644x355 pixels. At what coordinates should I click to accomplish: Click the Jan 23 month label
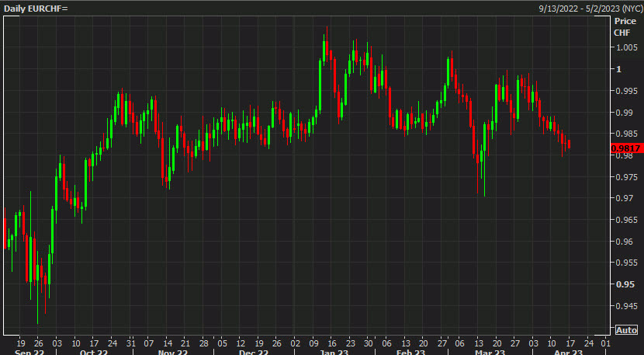click(334, 352)
